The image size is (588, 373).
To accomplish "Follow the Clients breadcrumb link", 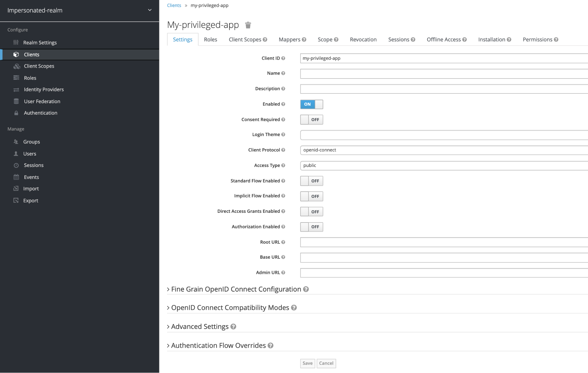I will coord(174,5).
